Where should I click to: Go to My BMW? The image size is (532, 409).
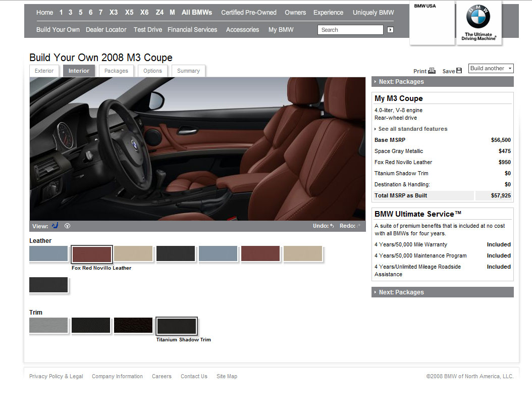coord(281,30)
